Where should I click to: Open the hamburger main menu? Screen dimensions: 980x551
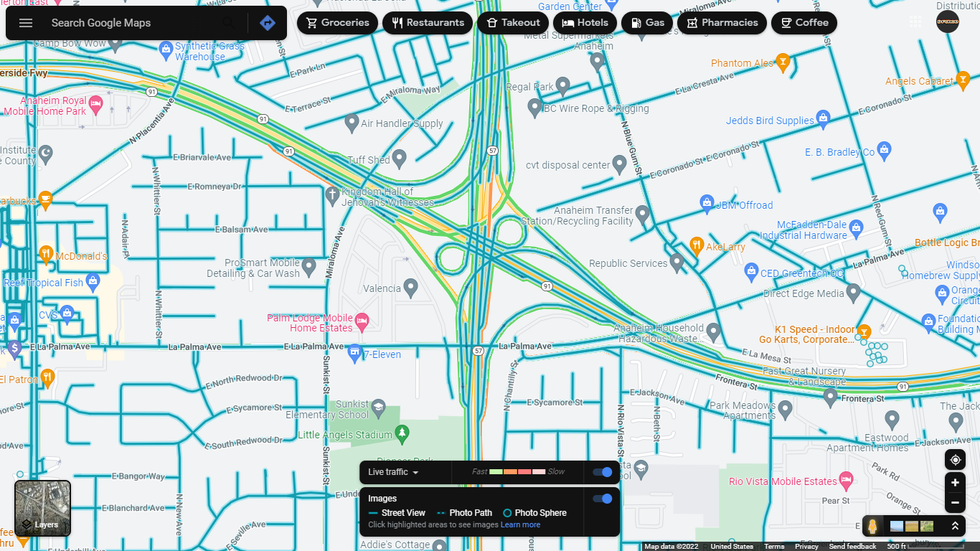click(x=26, y=23)
